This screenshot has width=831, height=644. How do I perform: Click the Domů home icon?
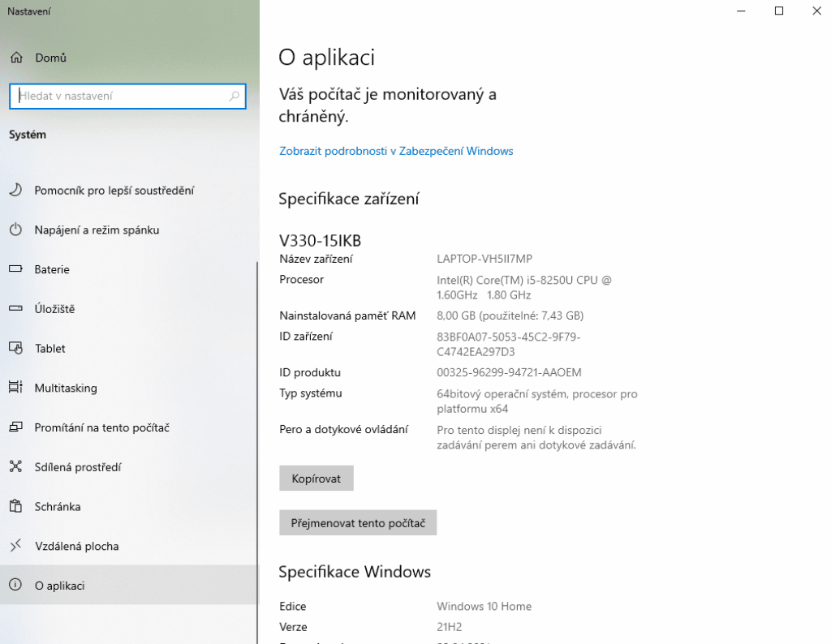click(x=16, y=58)
